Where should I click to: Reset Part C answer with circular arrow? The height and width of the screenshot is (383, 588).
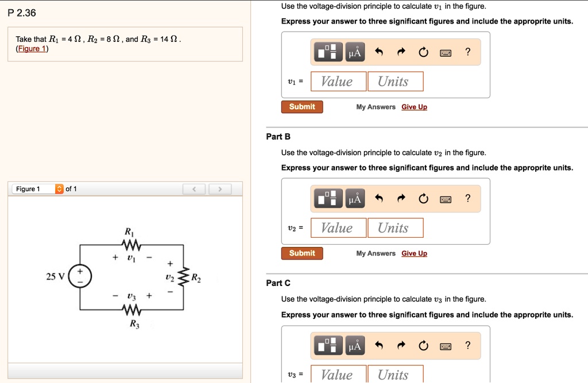(x=423, y=345)
